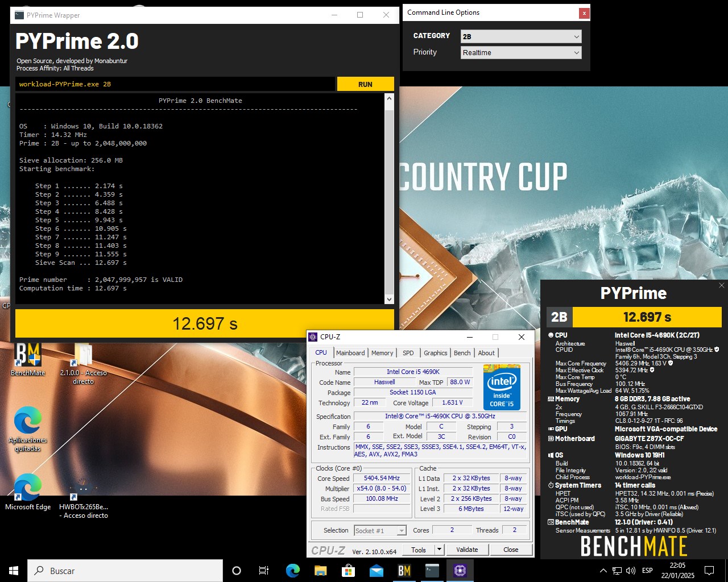Open File Explorer from the taskbar
This screenshot has height=582, width=728.
320,571
